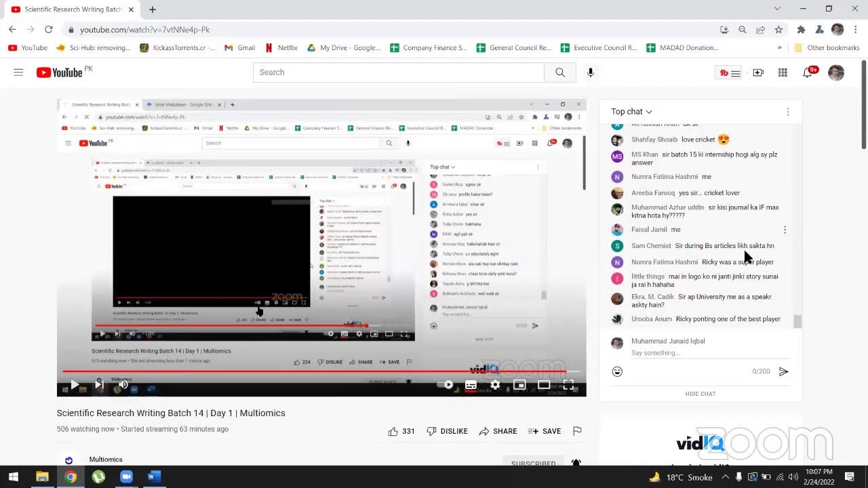Open the YouTube bookmark
This screenshot has height=488, width=868.
(x=28, y=48)
